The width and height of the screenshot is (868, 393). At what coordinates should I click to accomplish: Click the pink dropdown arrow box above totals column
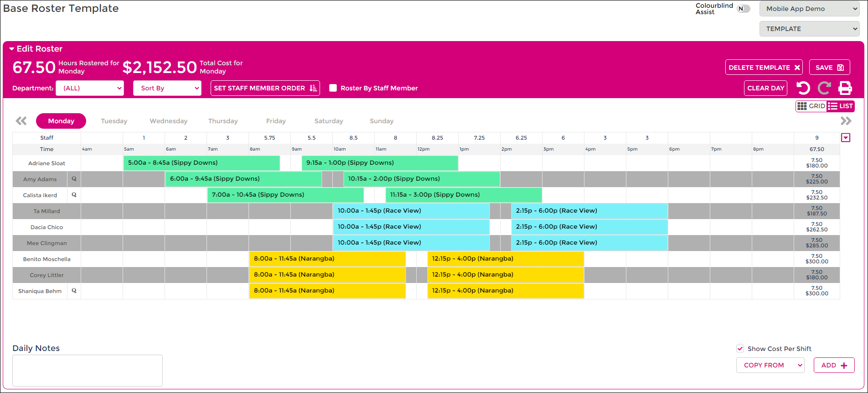[846, 137]
